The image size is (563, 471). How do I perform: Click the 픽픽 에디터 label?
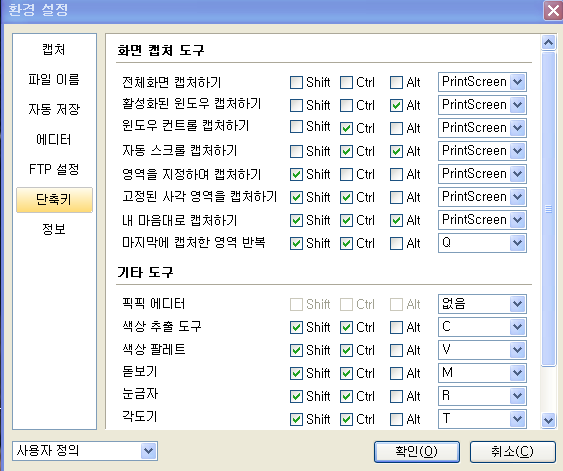(x=154, y=304)
